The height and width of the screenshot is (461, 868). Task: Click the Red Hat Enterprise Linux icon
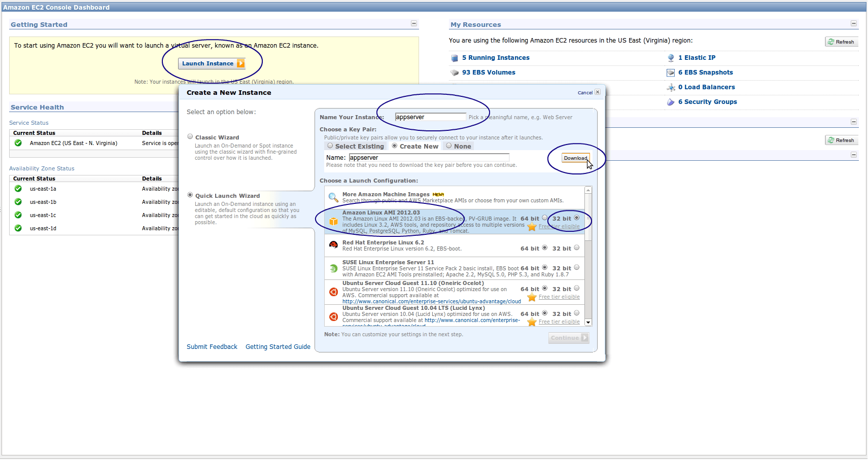point(333,245)
